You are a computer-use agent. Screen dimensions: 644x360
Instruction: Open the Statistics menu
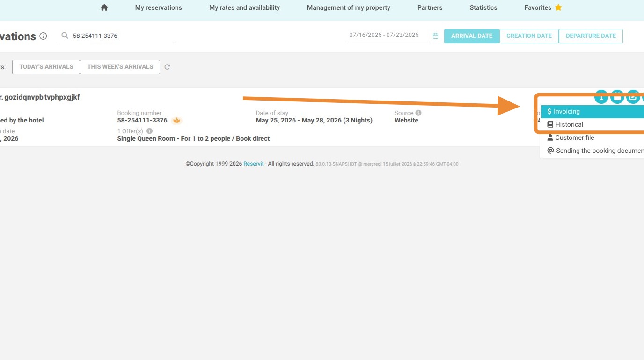[483, 7]
